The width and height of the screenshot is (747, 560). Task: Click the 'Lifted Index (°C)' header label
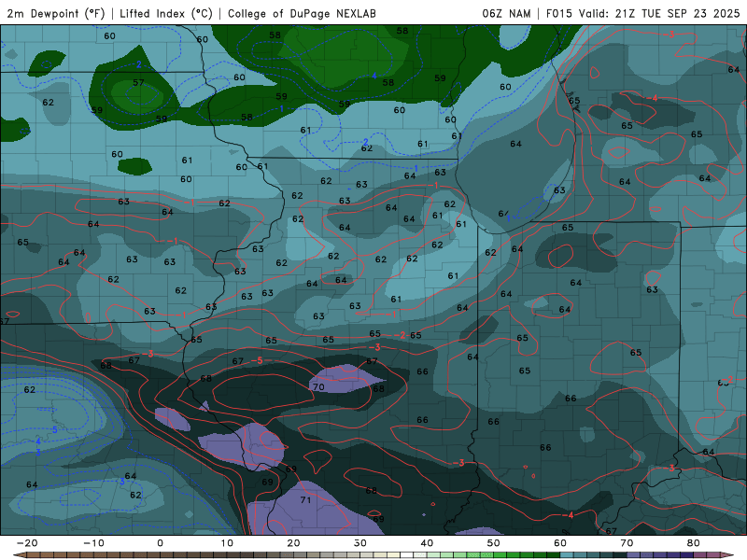[166, 13]
